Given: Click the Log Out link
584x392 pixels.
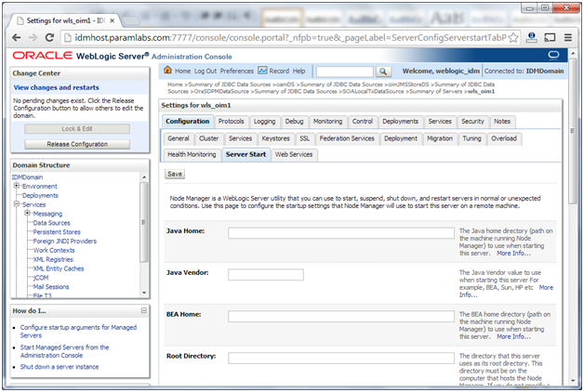Looking at the screenshot, I should click(206, 71).
